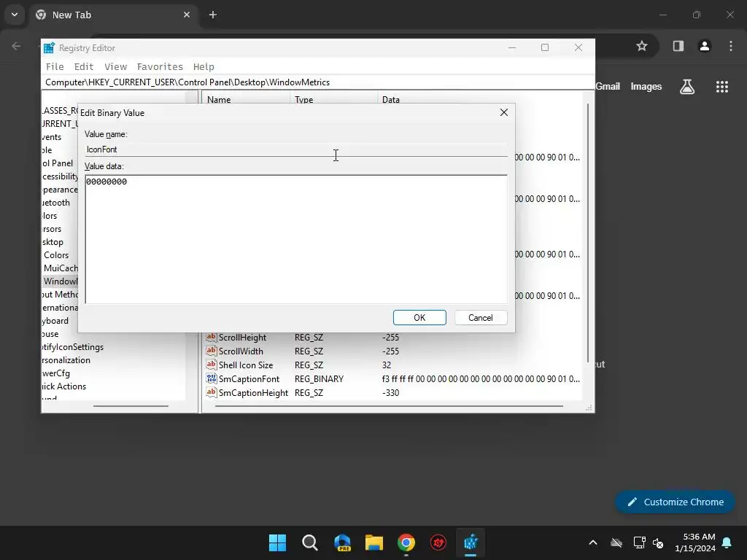The image size is (747, 560).
Task: Select the PowerCfg key in the tree
Action: pyautogui.click(x=55, y=373)
